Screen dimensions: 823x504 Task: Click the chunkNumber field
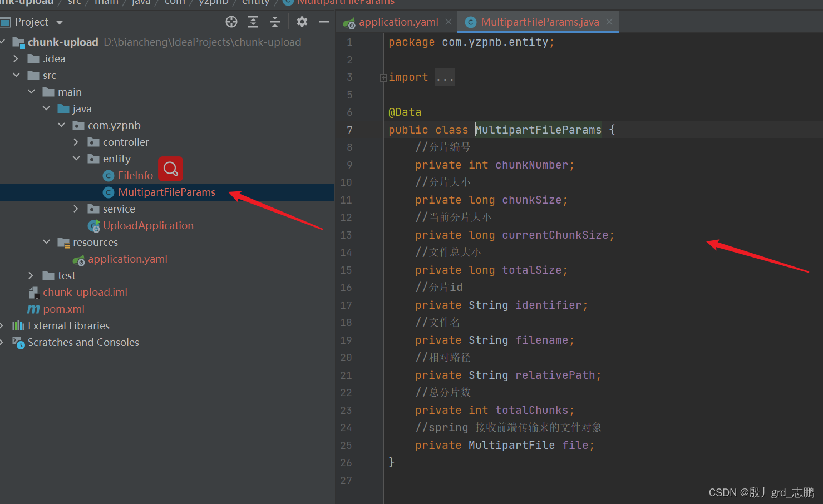coord(531,165)
